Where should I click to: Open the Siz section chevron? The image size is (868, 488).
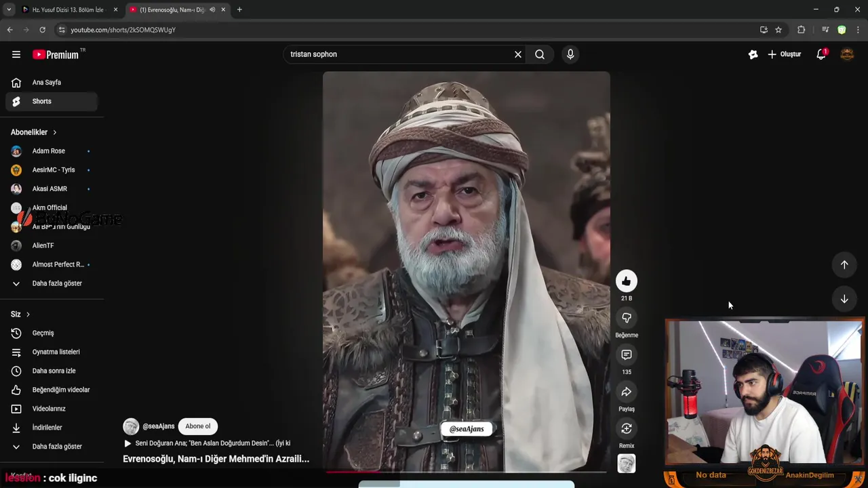[28, 314]
